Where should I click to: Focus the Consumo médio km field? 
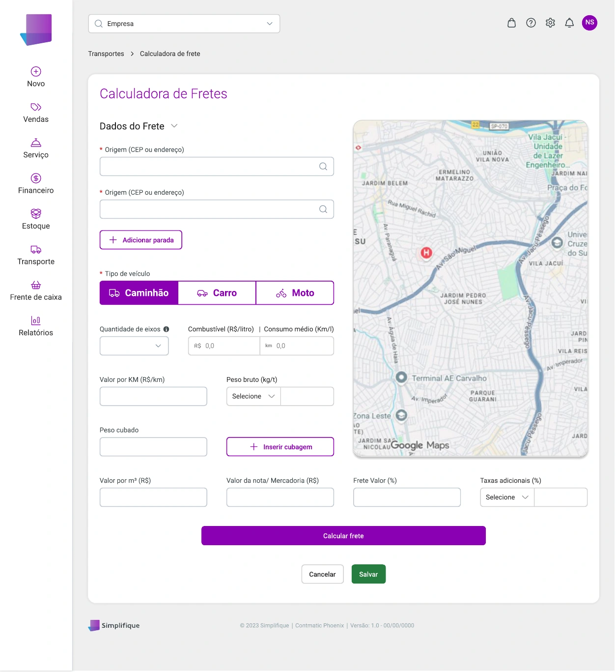point(297,346)
